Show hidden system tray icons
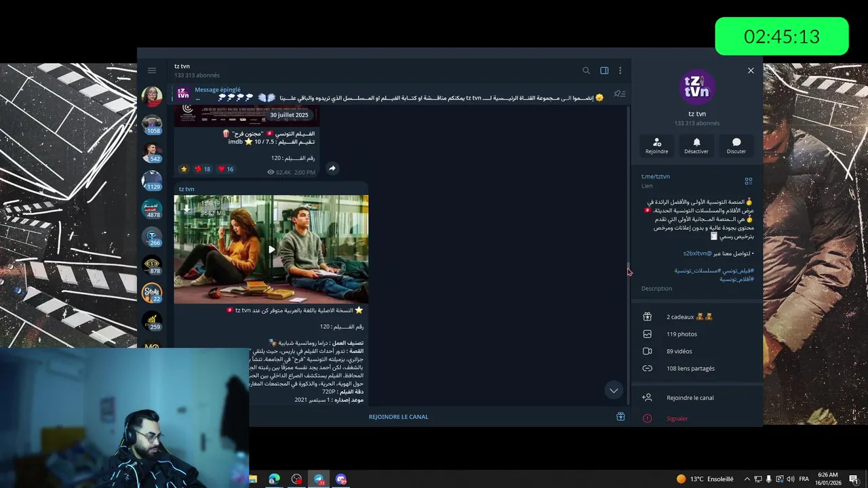868x488 pixels. [747, 479]
